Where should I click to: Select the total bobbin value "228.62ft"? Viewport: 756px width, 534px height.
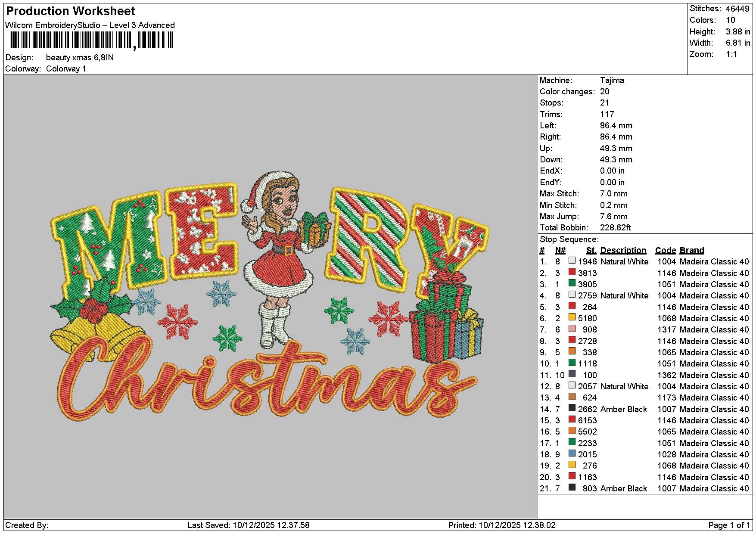pyautogui.click(x=616, y=228)
